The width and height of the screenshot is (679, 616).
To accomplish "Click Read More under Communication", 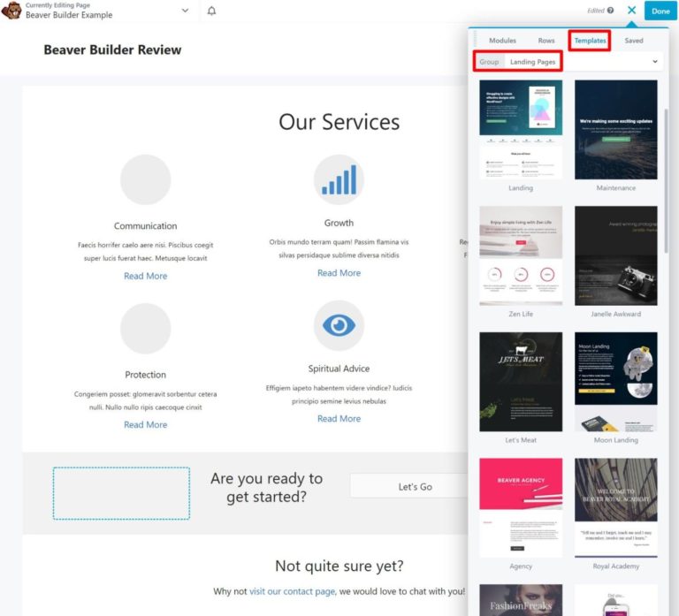I will pyautogui.click(x=146, y=276).
